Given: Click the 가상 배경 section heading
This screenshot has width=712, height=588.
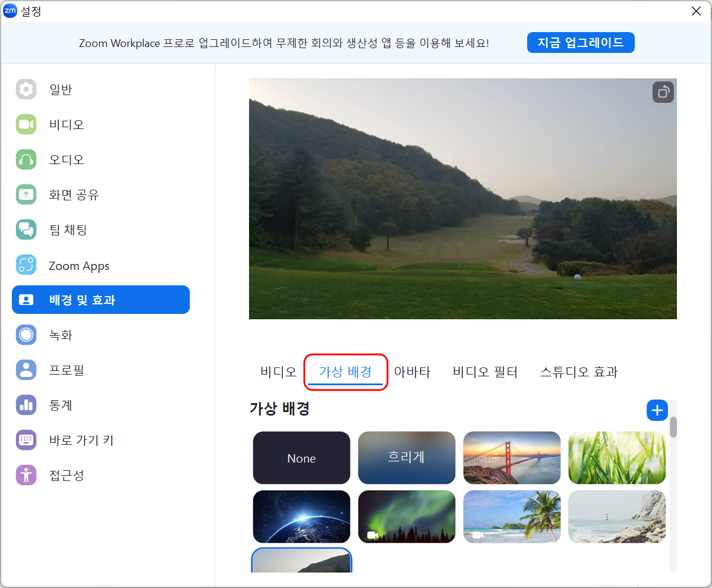Looking at the screenshot, I should click(x=279, y=408).
